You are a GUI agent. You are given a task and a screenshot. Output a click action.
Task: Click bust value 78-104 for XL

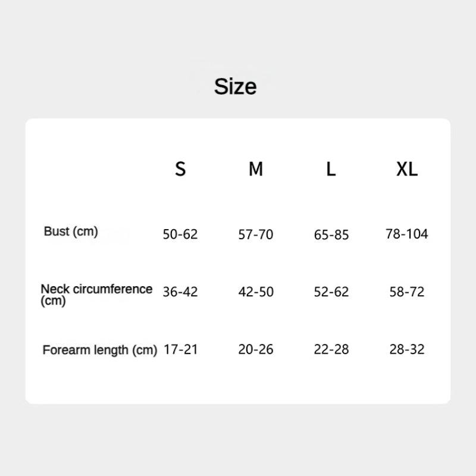pyautogui.click(x=407, y=234)
